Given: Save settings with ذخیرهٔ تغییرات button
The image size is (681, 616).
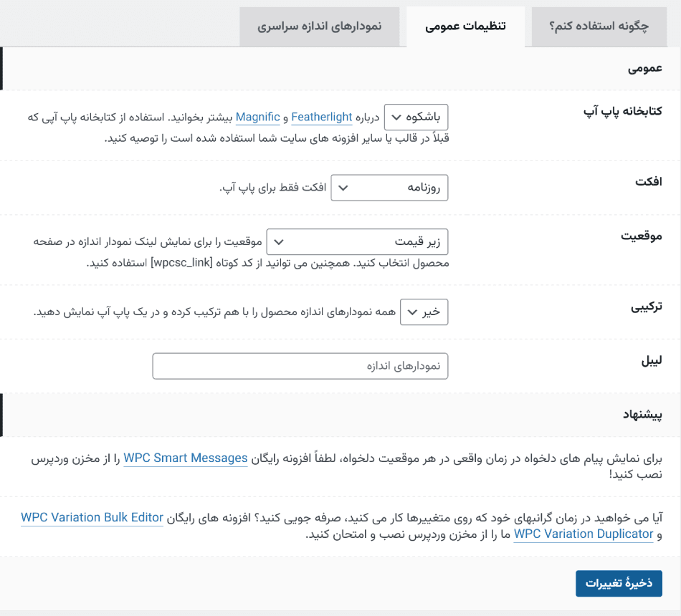Looking at the screenshot, I should pyautogui.click(x=619, y=584).
